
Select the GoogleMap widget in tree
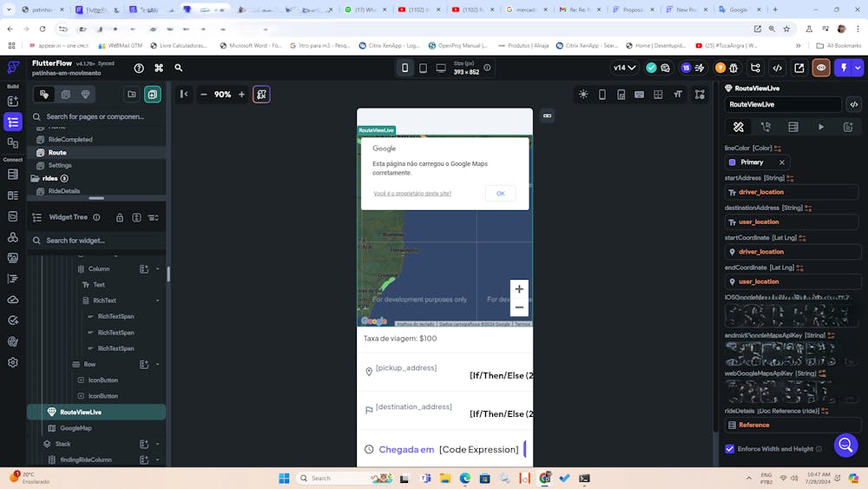point(76,428)
